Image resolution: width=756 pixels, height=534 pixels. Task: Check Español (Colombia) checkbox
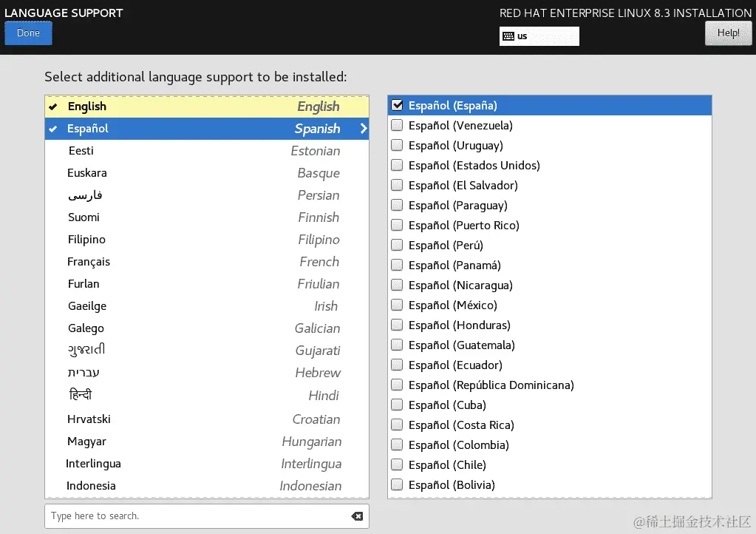(x=397, y=445)
